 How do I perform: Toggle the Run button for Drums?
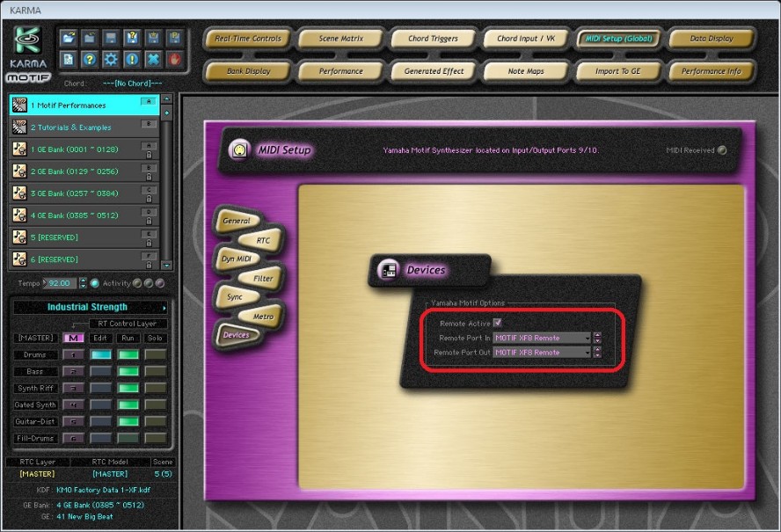(129, 354)
